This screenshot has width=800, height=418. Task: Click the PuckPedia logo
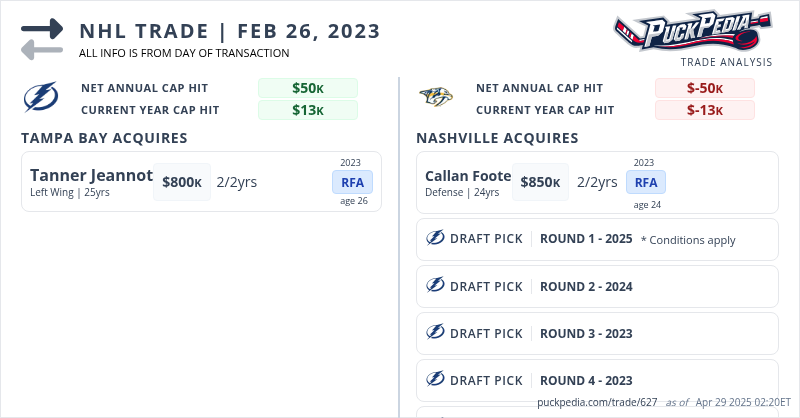(692, 30)
